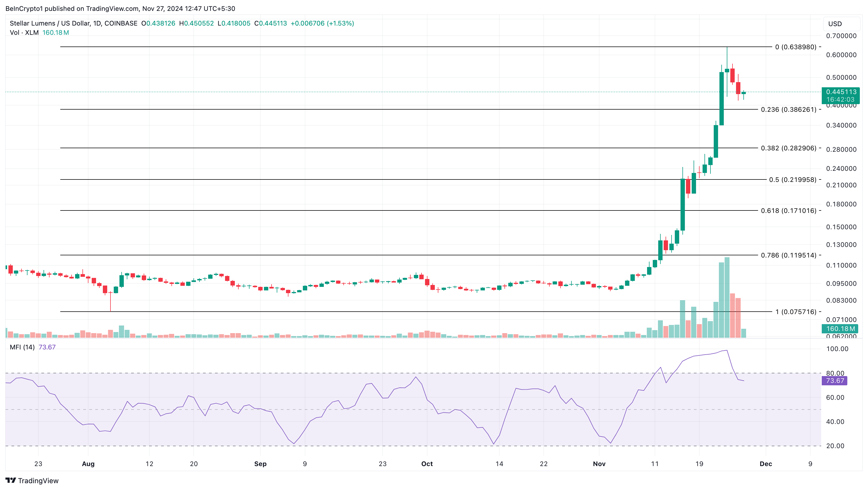This screenshot has width=868, height=490.
Task: Click the 80.00 level on MFI scale
Action: coord(835,373)
